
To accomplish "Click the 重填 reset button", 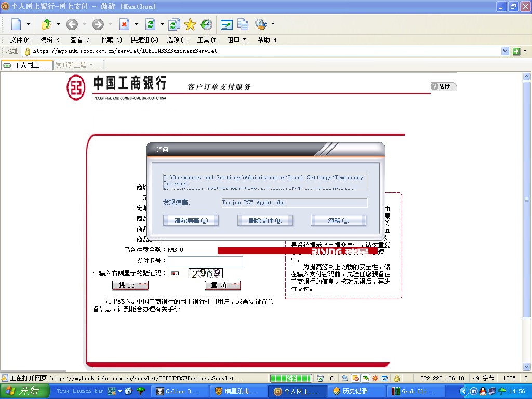I will pos(223,285).
